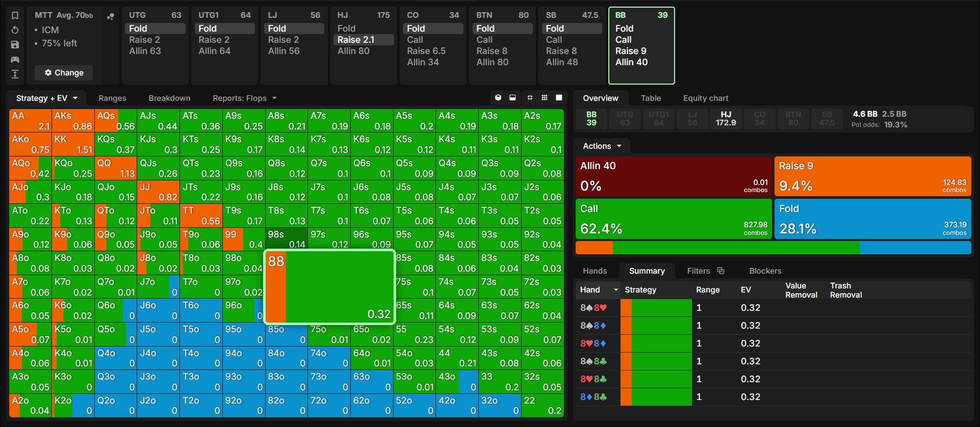980x427 pixels.
Task: Click the AA cell in the hand matrix
Action: 31,121
